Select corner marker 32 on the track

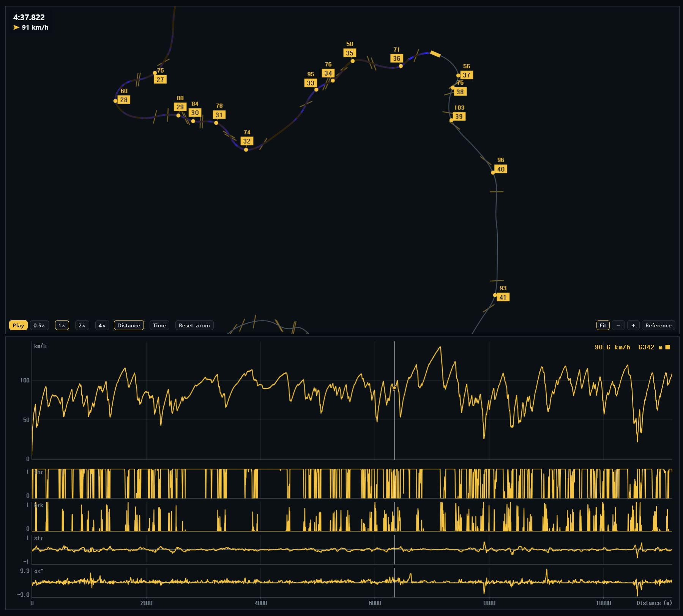tap(247, 141)
